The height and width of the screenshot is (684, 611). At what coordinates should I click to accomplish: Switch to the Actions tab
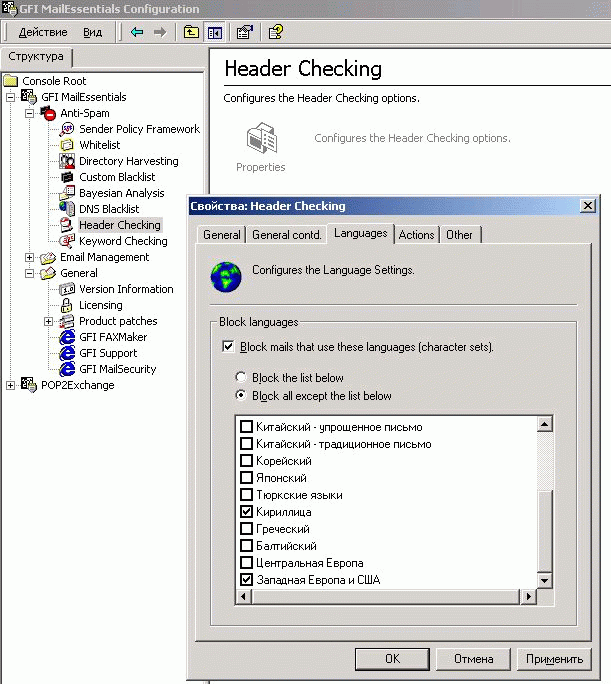pos(416,235)
